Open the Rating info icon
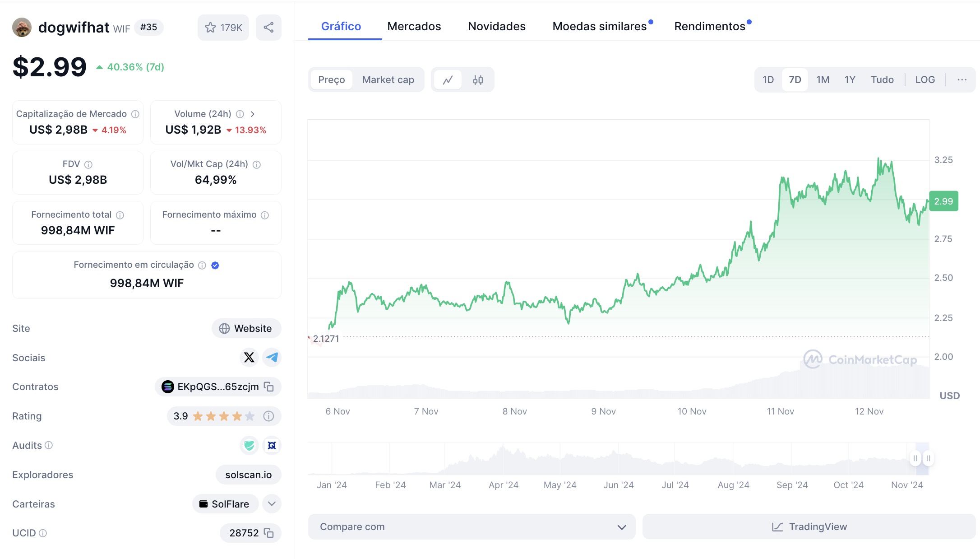980x559 pixels. [268, 416]
